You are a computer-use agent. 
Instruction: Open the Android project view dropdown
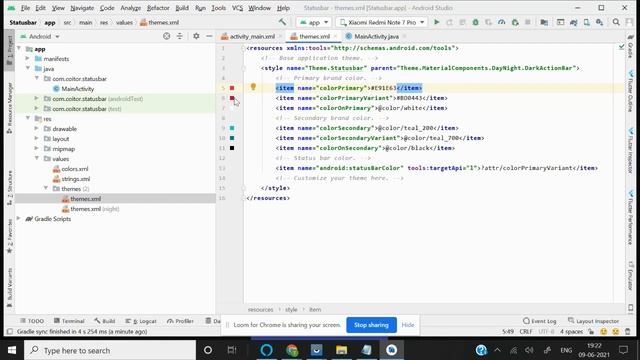tap(40, 36)
